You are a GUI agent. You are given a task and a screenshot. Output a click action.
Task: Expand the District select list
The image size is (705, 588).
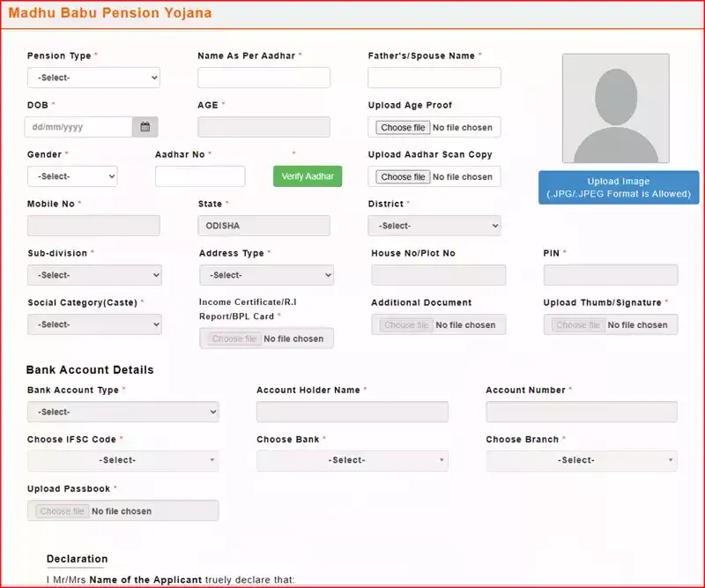pyautogui.click(x=434, y=226)
